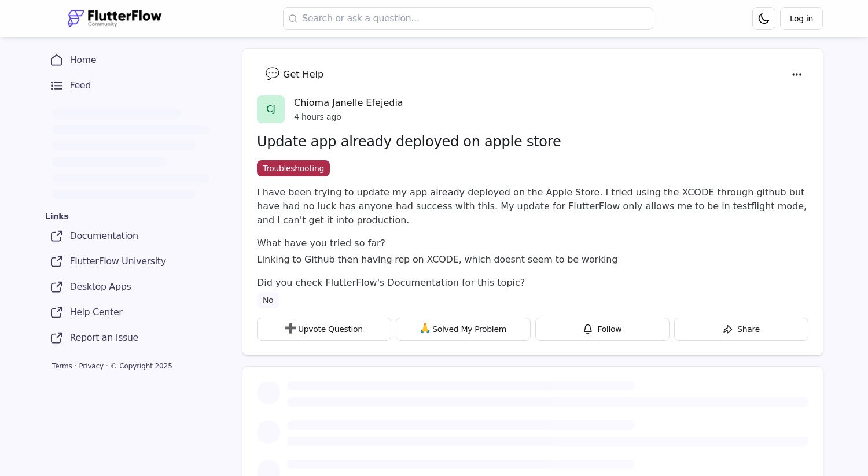
Task: Click the Feed list icon
Action: (56, 85)
